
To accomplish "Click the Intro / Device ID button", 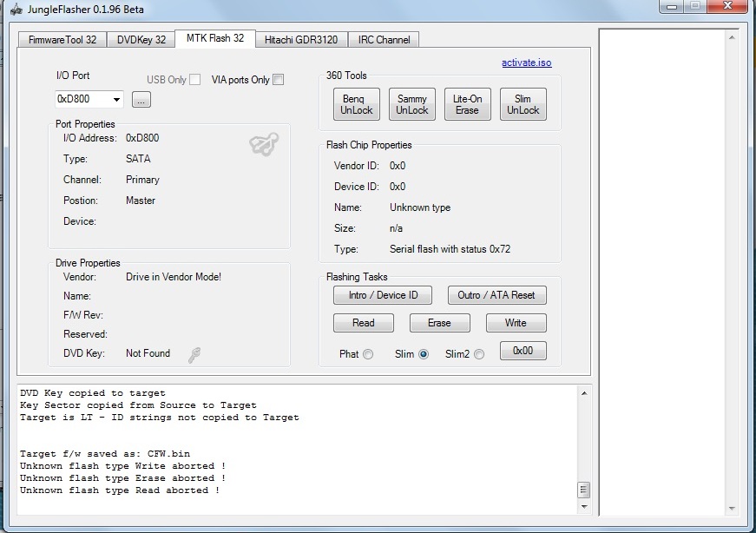I will pos(383,295).
